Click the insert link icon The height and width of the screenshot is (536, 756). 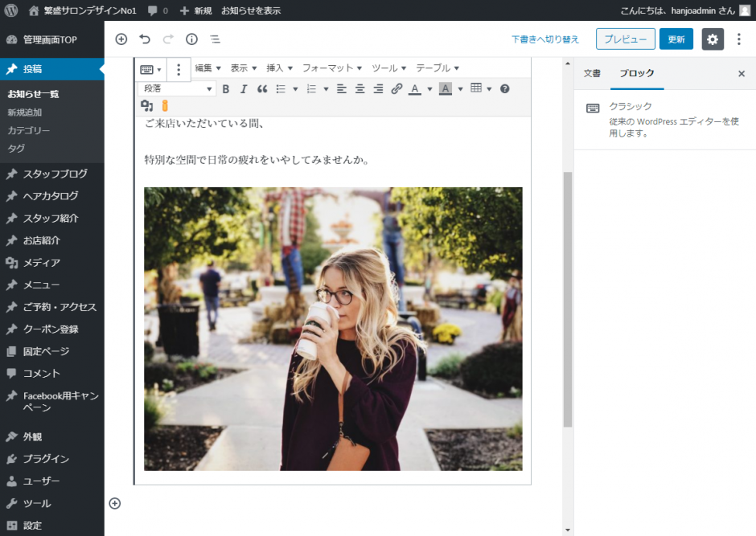(396, 89)
